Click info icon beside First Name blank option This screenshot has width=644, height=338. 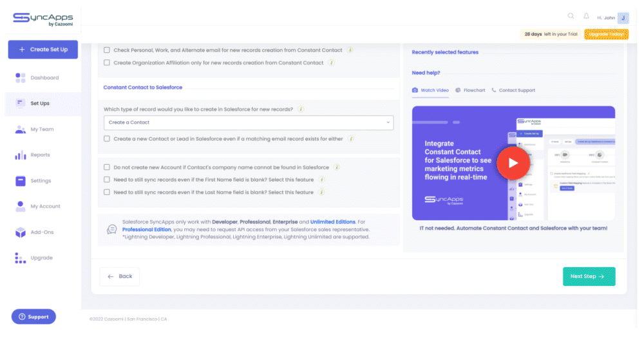(x=322, y=180)
